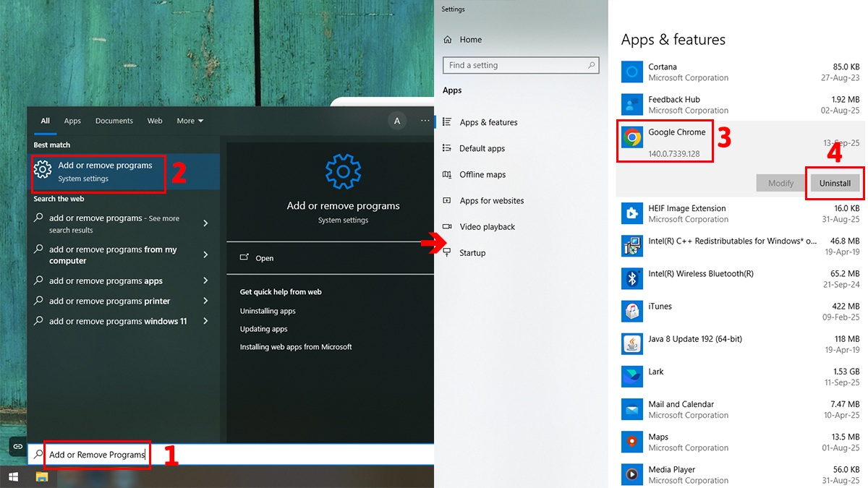The width and height of the screenshot is (868, 488).
Task: Click the Intel Wireless Bluetooth icon
Action: (632, 278)
